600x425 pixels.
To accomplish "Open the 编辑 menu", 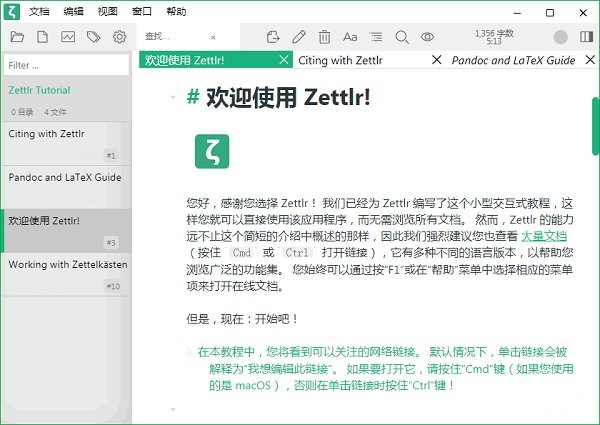I will pos(73,12).
